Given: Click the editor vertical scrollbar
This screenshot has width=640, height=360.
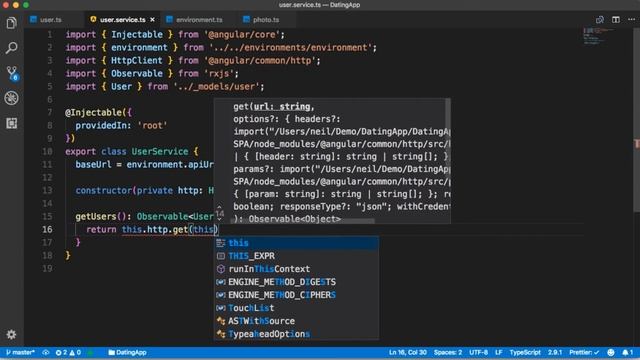Looking at the screenshot, I should click(636, 120).
